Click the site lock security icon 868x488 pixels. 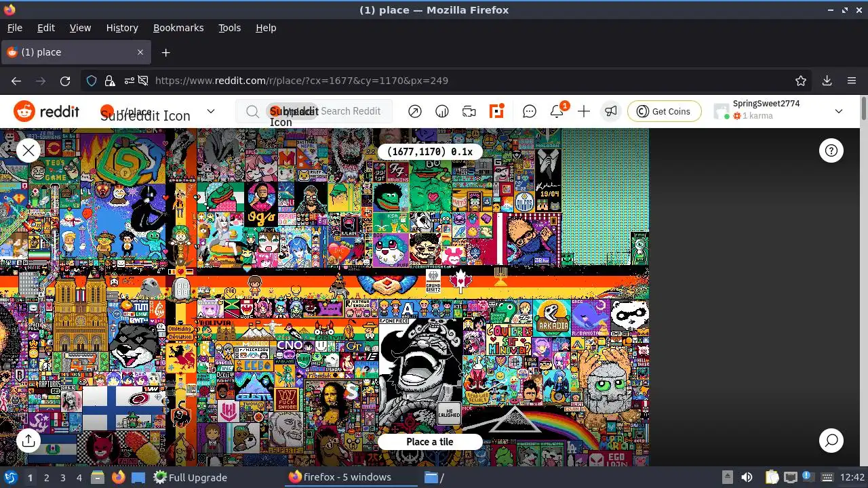click(x=110, y=81)
